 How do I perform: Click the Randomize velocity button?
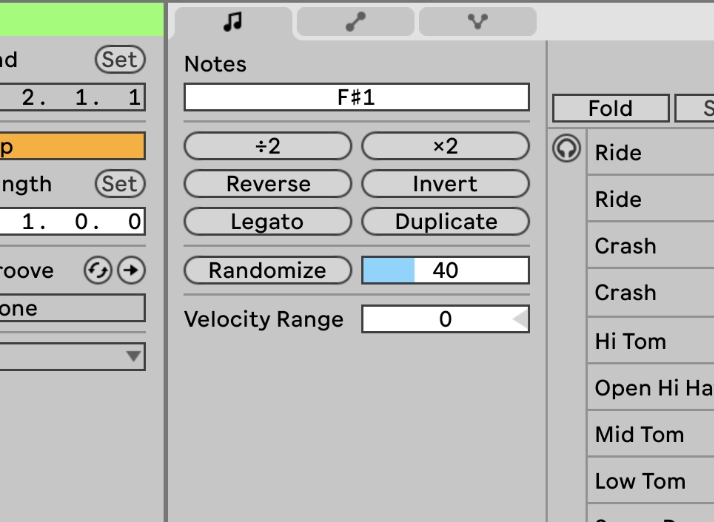(268, 270)
